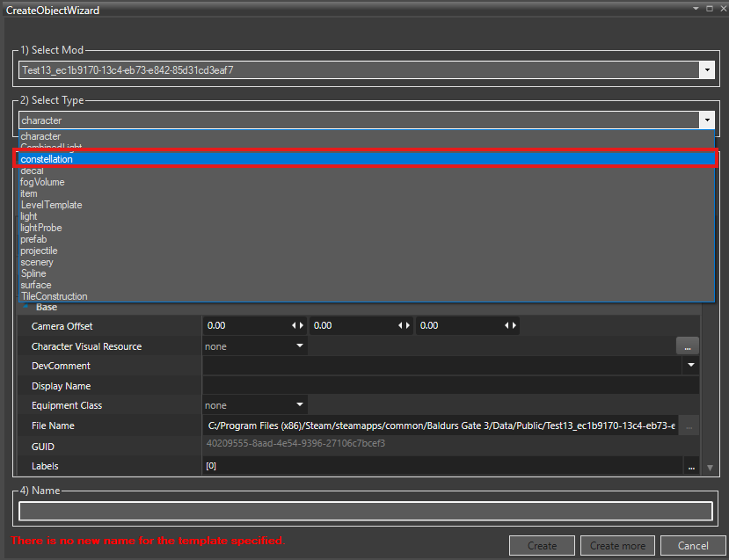Collapse the Select Type dropdown arrow
The width and height of the screenshot is (729, 560).
tap(707, 120)
